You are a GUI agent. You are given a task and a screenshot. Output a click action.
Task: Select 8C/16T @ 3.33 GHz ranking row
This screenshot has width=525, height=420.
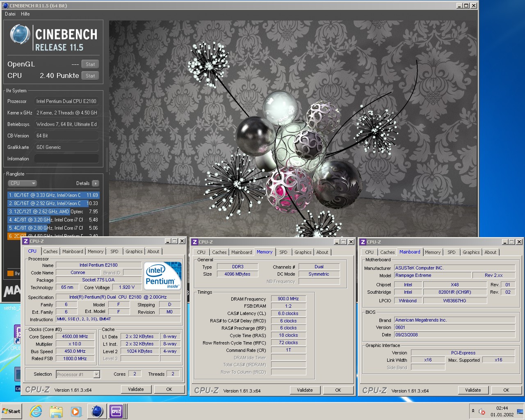click(x=53, y=195)
